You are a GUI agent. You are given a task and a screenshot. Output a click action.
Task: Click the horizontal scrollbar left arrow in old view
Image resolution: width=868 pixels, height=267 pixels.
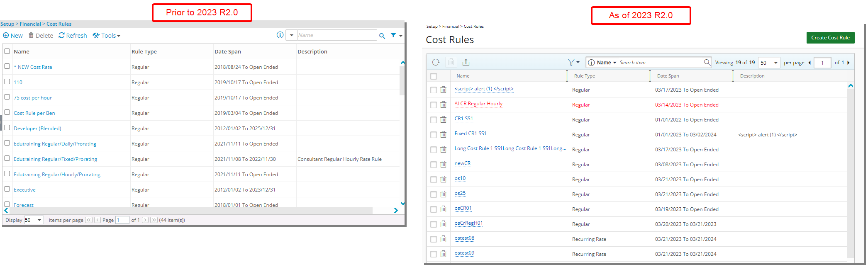pos(6,211)
